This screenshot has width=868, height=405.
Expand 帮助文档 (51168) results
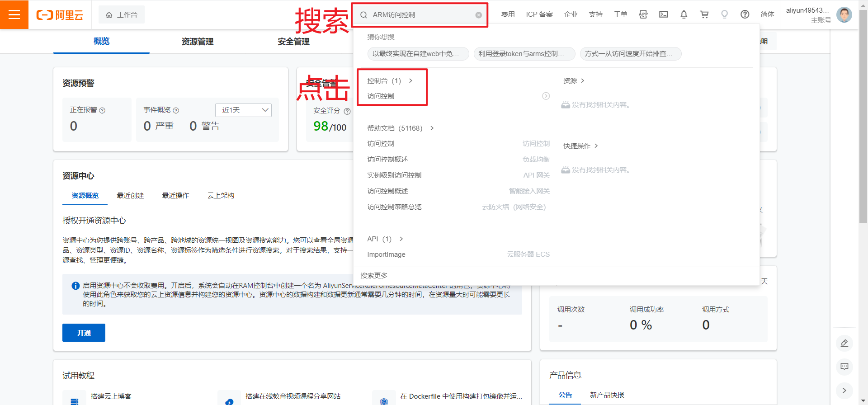pyautogui.click(x=401, y=128)
